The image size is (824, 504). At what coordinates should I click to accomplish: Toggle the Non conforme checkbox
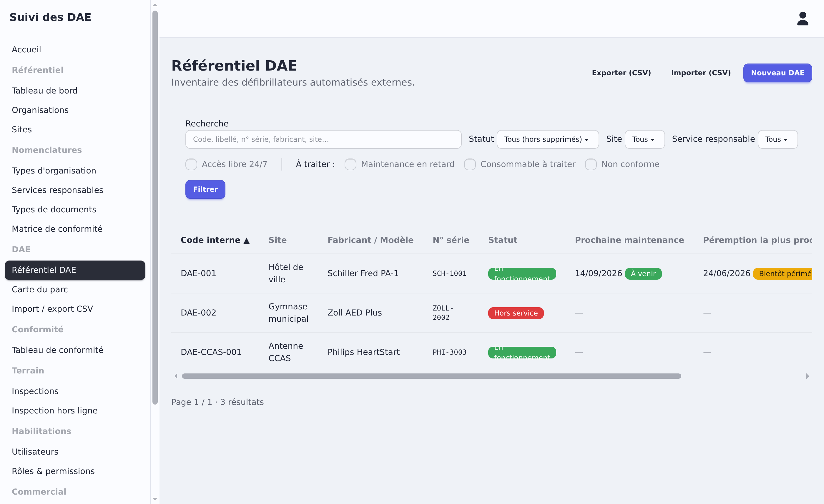[x=591, y=164]
